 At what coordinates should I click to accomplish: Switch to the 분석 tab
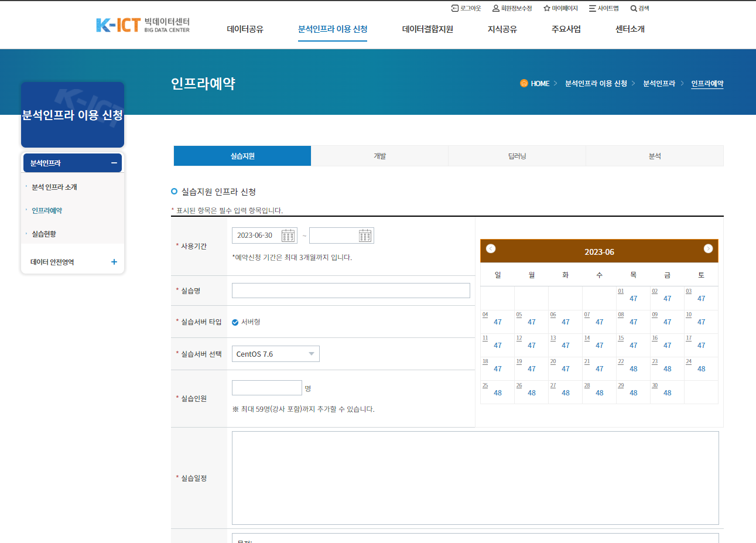tap(655, 156)
